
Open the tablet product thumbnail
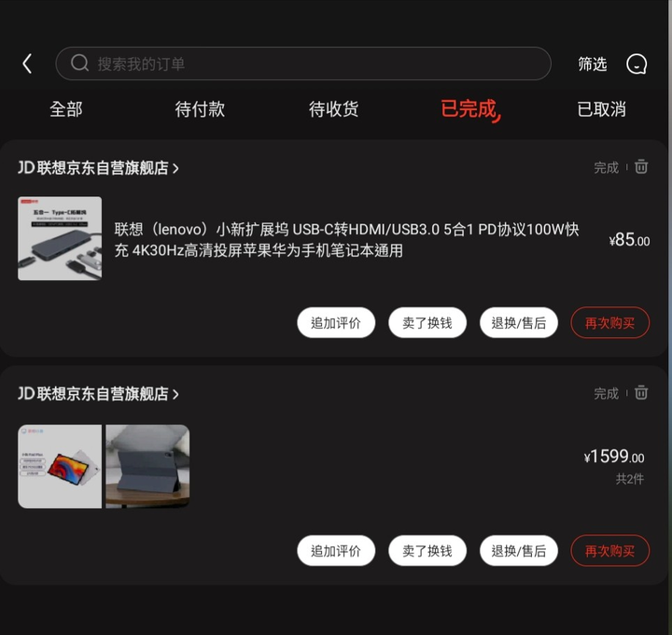[x=60, y=467]
